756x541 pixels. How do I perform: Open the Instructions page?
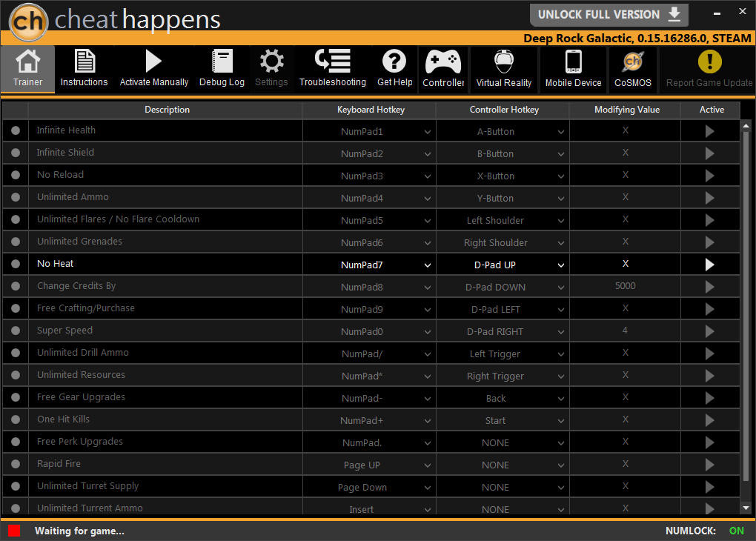(84, 69)
